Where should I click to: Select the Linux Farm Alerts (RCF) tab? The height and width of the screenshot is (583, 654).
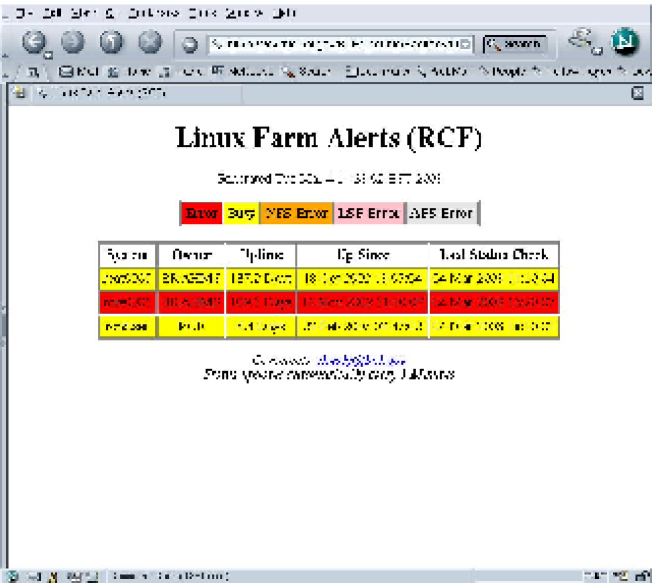coord(138,93)
